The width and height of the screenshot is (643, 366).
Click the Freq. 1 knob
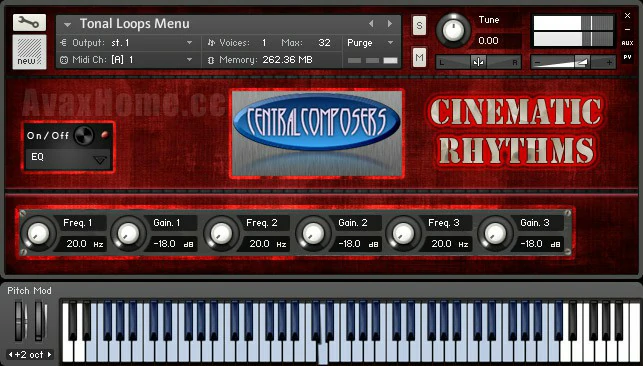tap(38, 234)
